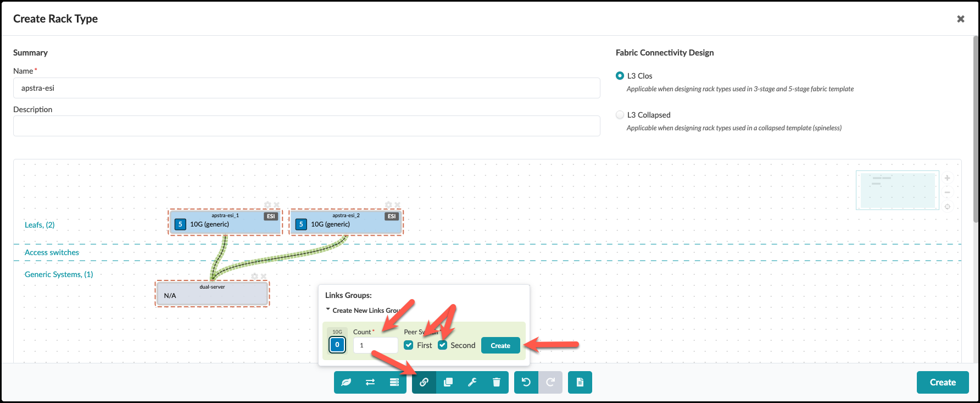Click the leaf icon in the bottom toolbar
This screenshot has width=980, height=403.
[346, 382]
